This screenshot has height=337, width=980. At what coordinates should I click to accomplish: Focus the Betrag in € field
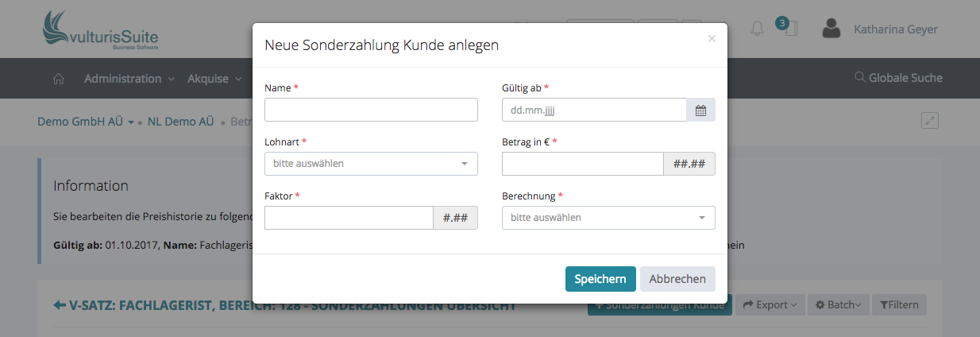tap(582, 164)
